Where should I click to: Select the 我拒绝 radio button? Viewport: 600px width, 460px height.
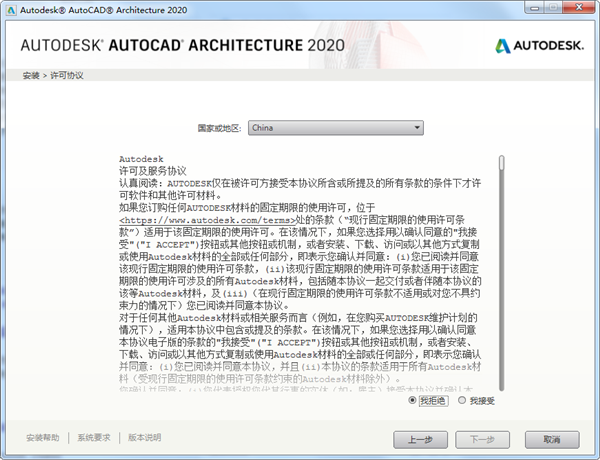(x=414, y=401)
